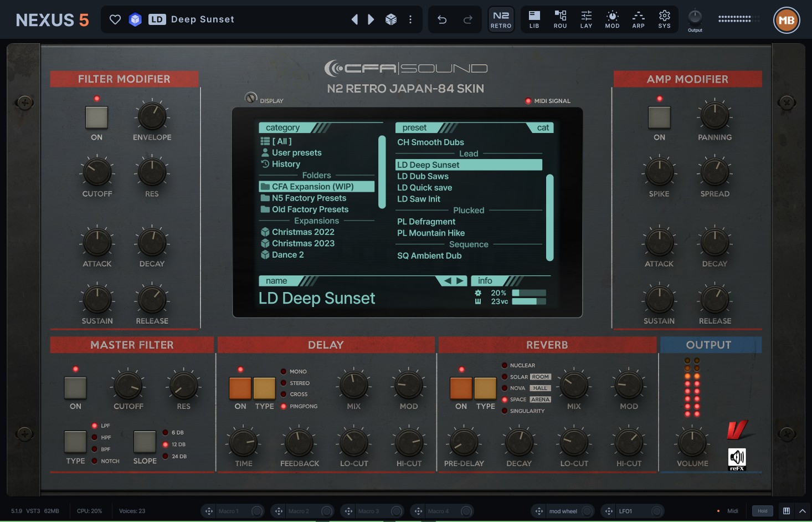Click the Macro 3 move-assign icon
This screenshot has height=522, width=812.
(348, 511)
